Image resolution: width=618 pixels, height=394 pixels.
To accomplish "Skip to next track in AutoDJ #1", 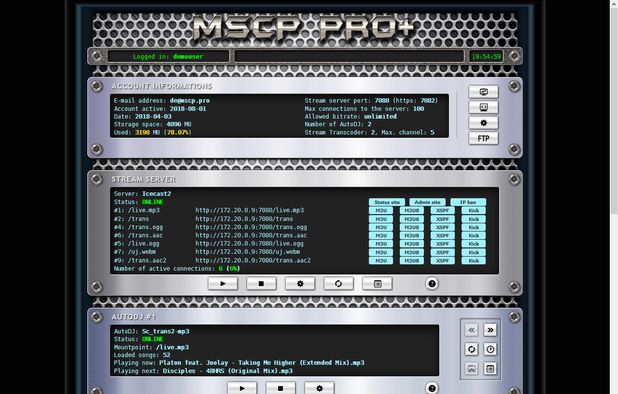I will pyautogui.click(x=490, y=330).
